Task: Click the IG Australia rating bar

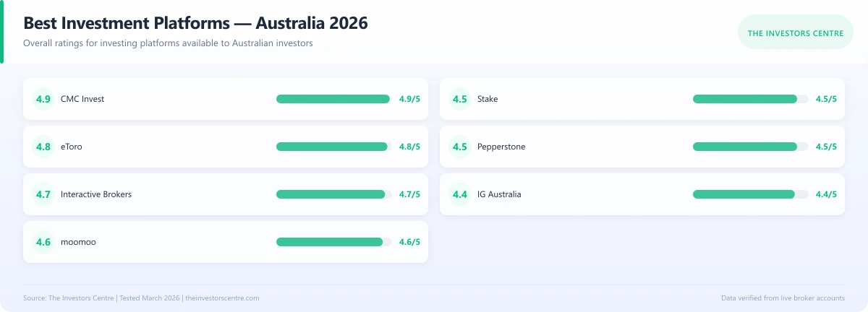Action: tap(751, 194)
